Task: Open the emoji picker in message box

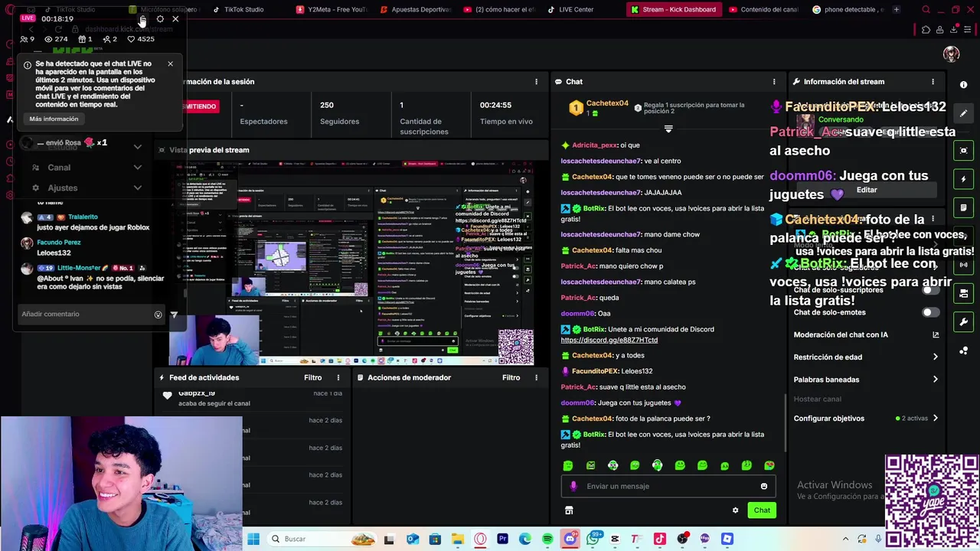Action: [763, 486]
